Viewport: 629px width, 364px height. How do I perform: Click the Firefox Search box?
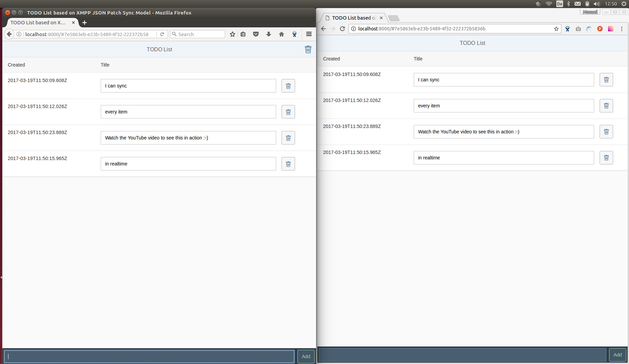[198, 34]
